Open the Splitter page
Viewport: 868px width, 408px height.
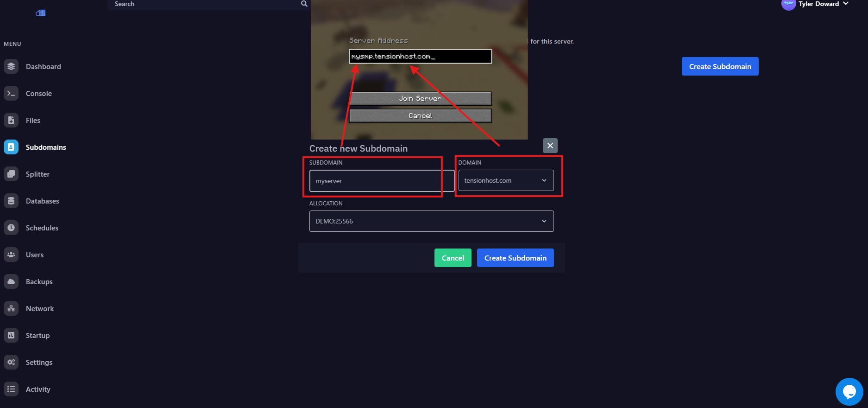[x=38, y=174]
